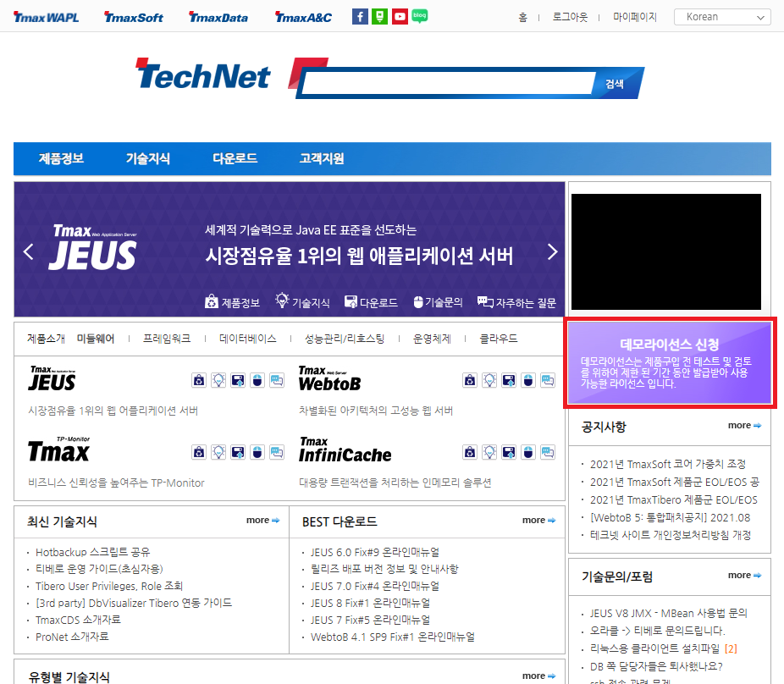
Task: Open Tmax TP-Monitor FAQ chat icon
Action: click(x=277, y=453)
